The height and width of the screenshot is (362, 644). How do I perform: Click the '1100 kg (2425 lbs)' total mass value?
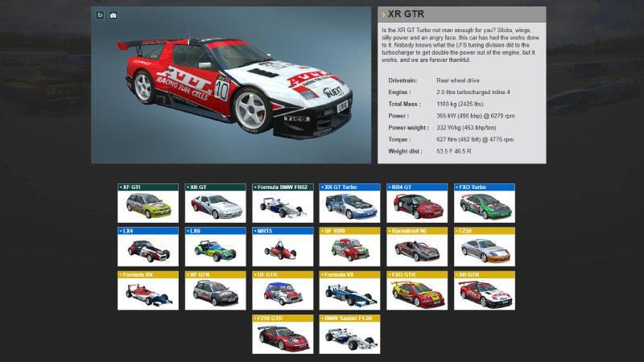pos(460,105)
